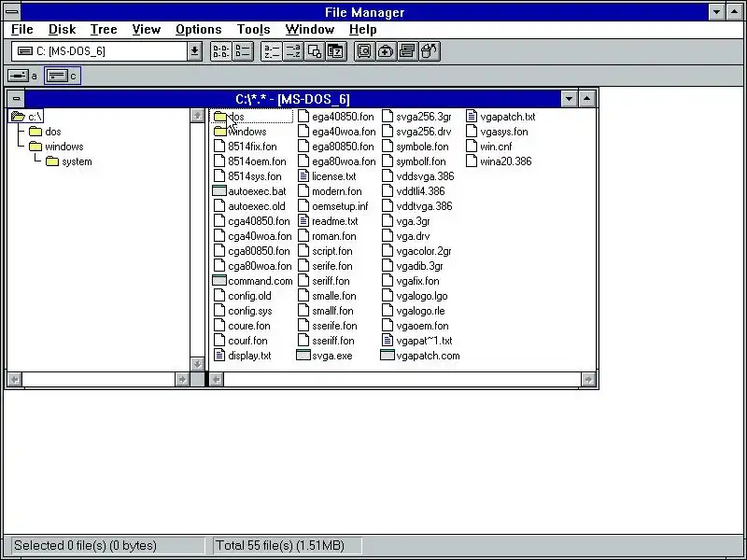This screenshot has height=560, width=747.
Task: Click the C: [MS-DOS_6] drive combo box
Action: pos(100,51)
